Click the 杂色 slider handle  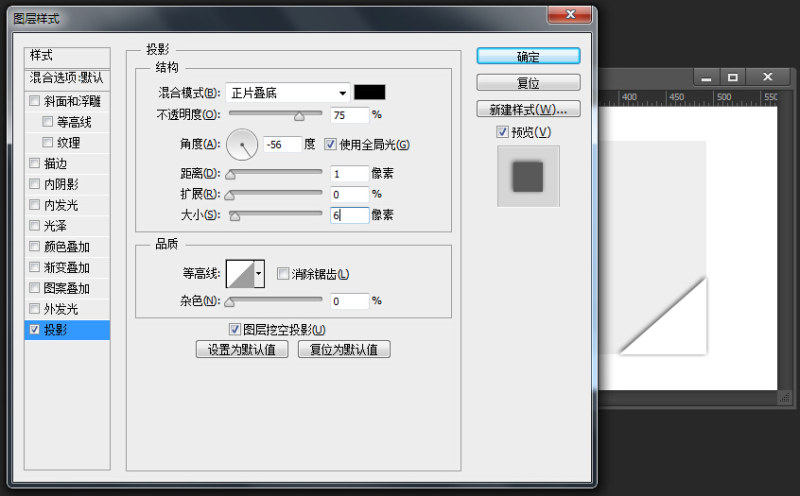pyautogui.click(x=230, y=303)
